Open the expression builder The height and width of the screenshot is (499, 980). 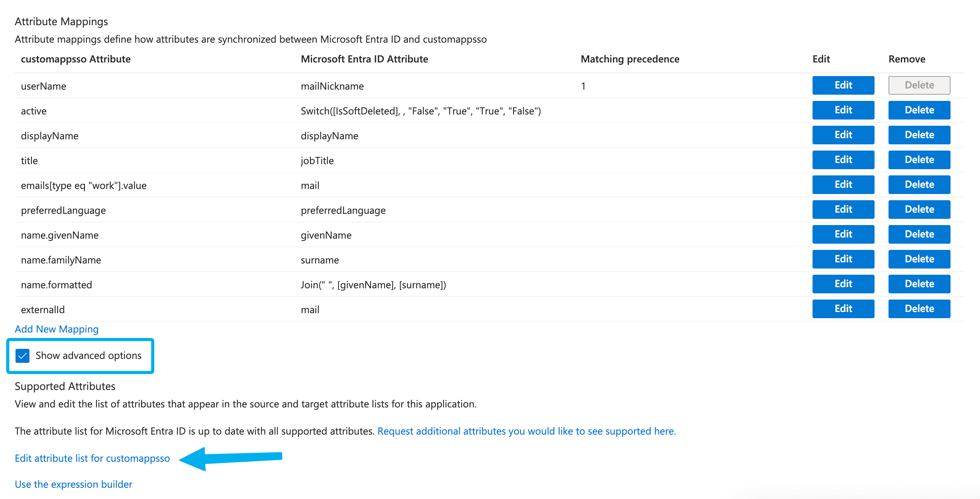pos(73,484)
